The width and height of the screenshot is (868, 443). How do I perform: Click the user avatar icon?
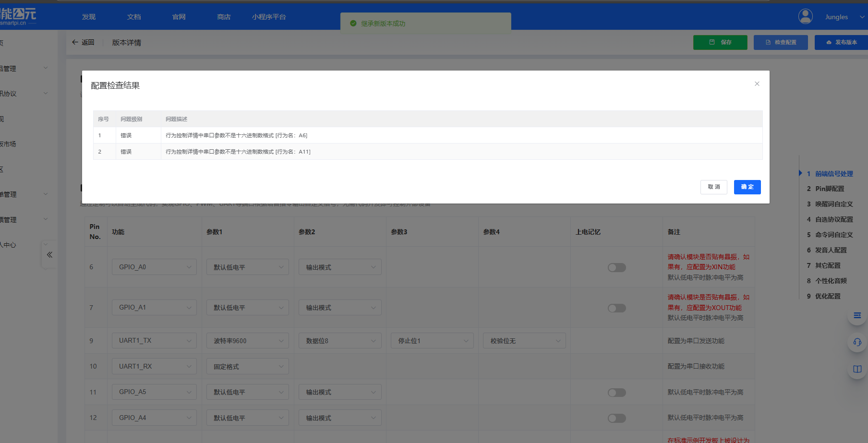click(805, 17)
